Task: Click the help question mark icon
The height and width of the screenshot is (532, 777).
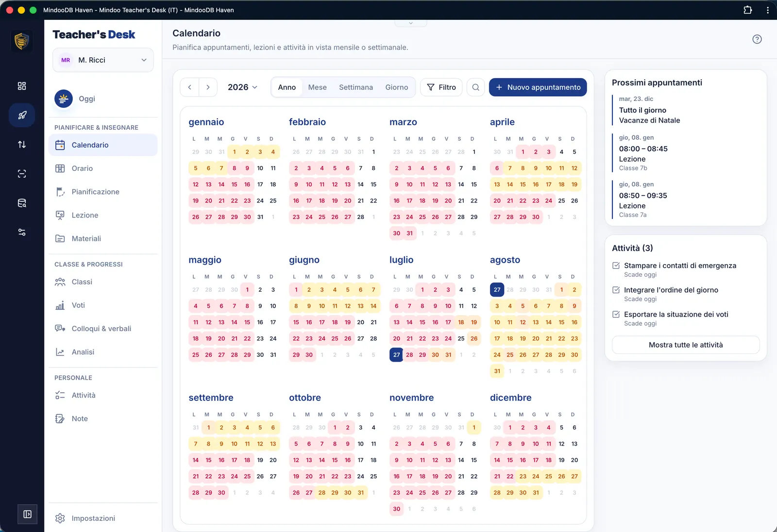Action: click(757, 39)
